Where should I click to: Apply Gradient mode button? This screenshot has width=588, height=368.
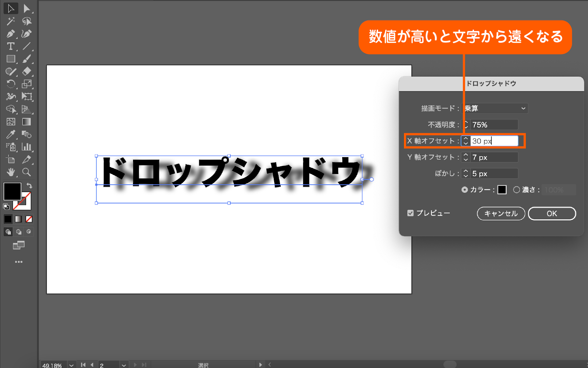[x=18, y=219]
